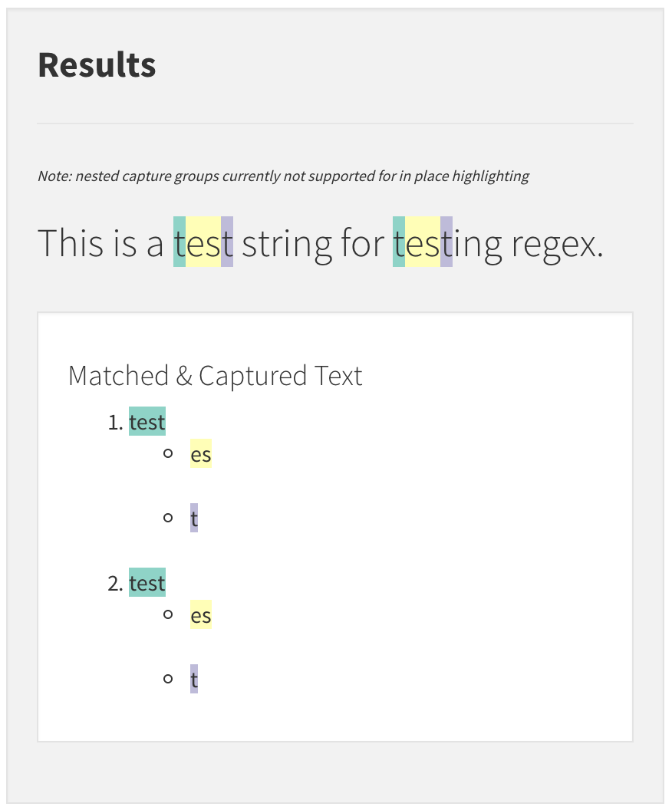Image resolution: width=672 pixels, height=810 pixels.
Task: Click the word "string" in the sentence
Action: (x=288, y=242)
